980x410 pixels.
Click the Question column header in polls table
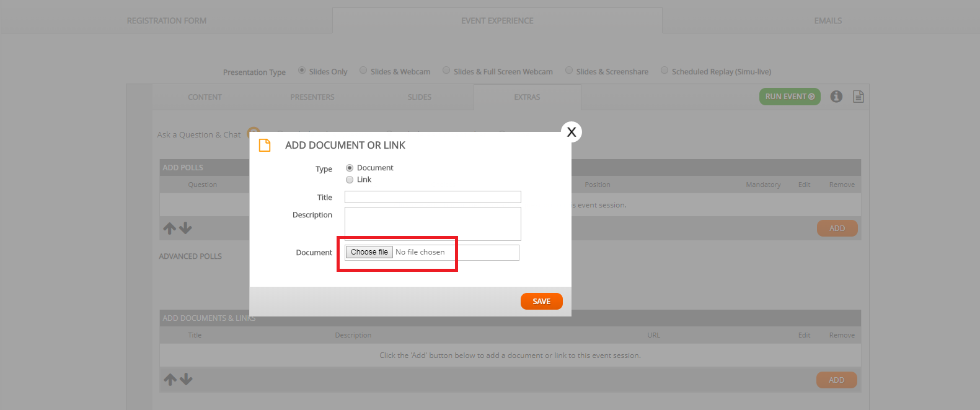[x=203, y=185]
